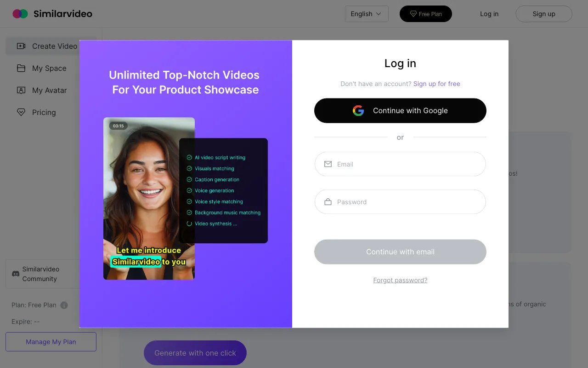Open My Space in the sidebar

pyautogui.click(x=51, y=68)
